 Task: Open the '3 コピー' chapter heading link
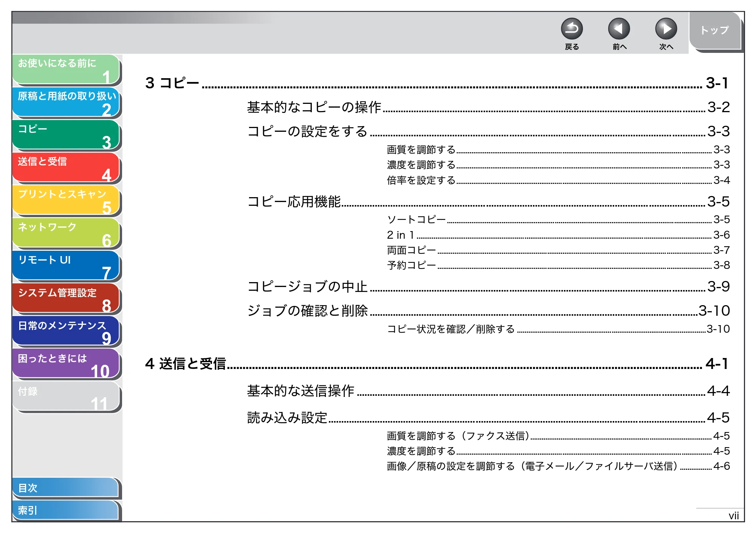coord(437,83)
